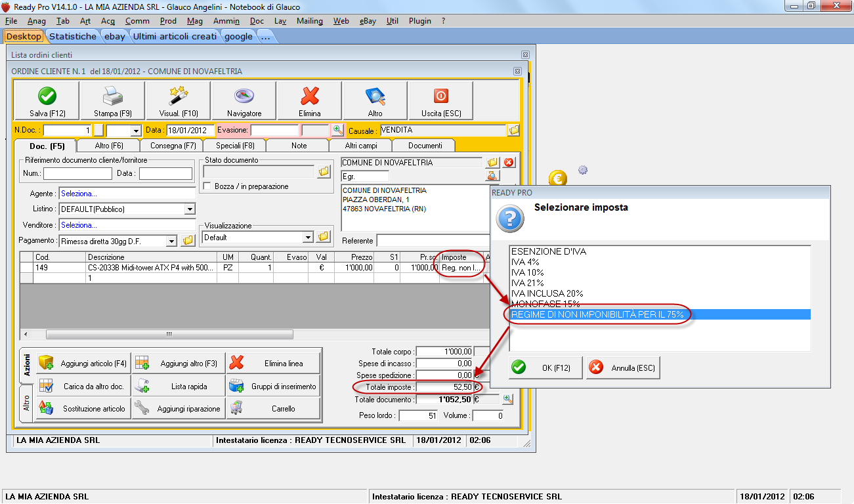Remove customer with red X icon
Image resolution: width=854 pixels, height=504 pixels.
pyautogui.click(x=509, y=162)
